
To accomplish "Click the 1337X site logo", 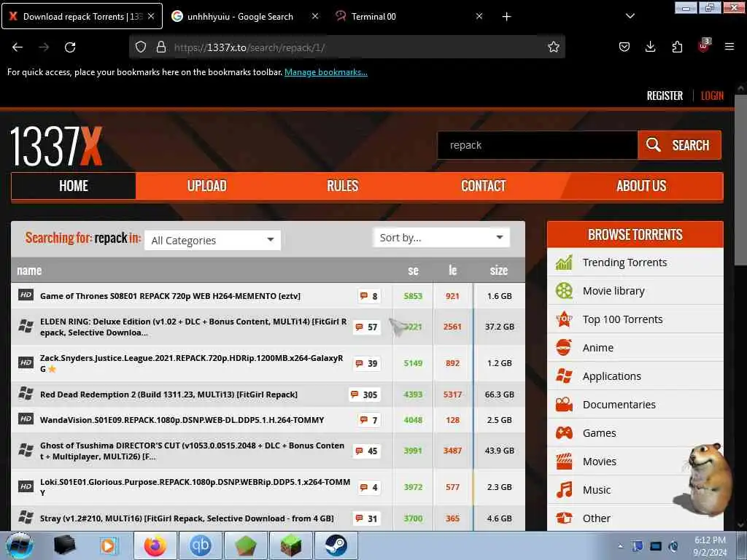I will 56,147.
